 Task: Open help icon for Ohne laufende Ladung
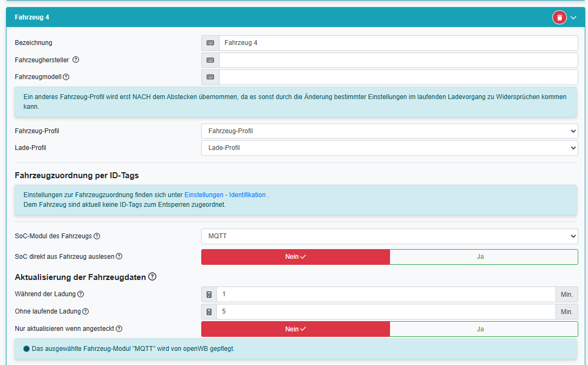click(85, 311)
